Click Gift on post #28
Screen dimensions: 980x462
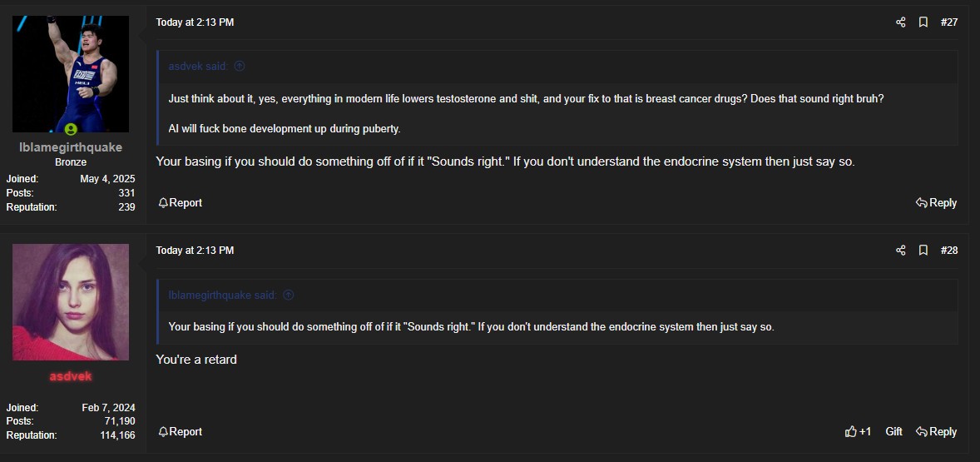click(893, 431)
